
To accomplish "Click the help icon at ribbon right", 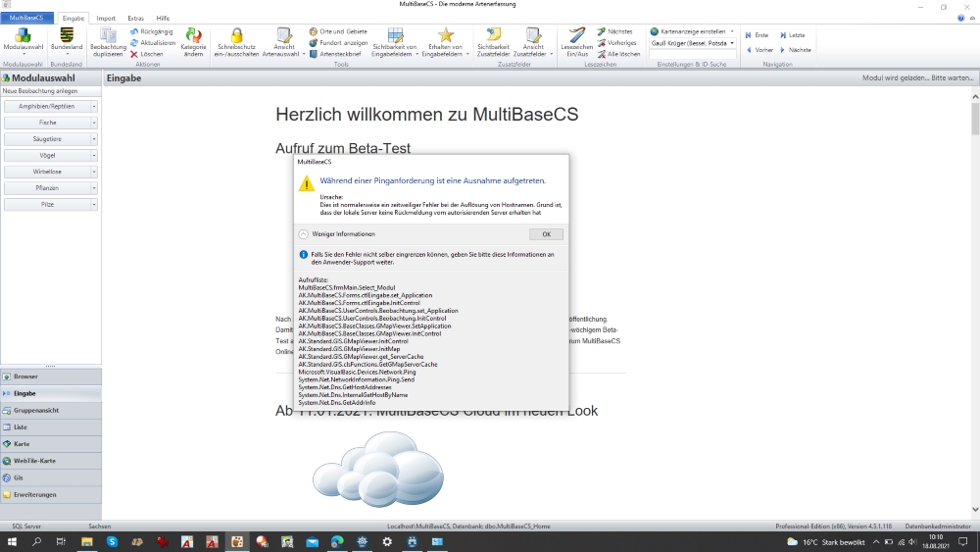I will click(960, 18).
